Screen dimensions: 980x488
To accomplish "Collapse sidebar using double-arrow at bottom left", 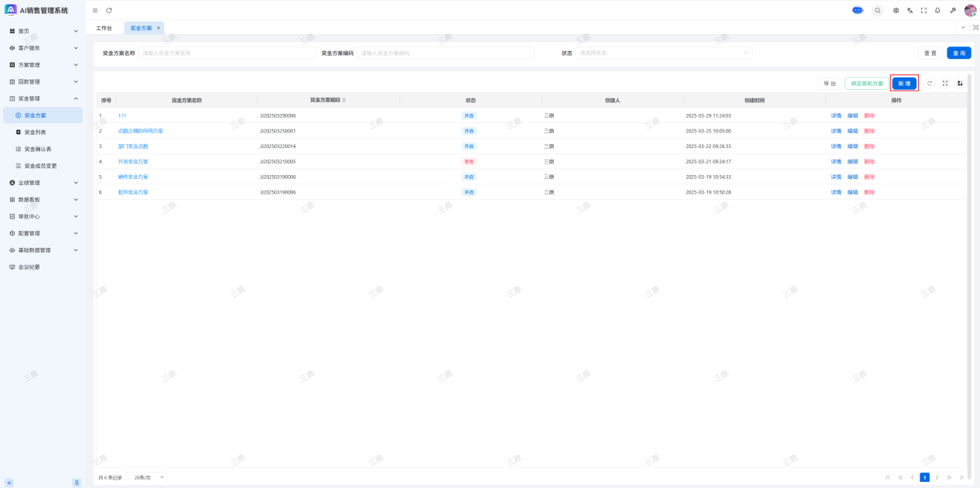I will point(9,483).
